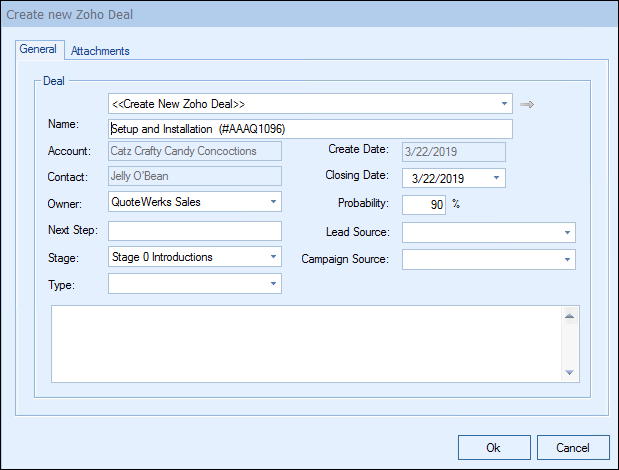Select the Account field with Catz Crafty Candy
Image resolution: width=619 pixels, height=470 pixels.
(195, 151)
